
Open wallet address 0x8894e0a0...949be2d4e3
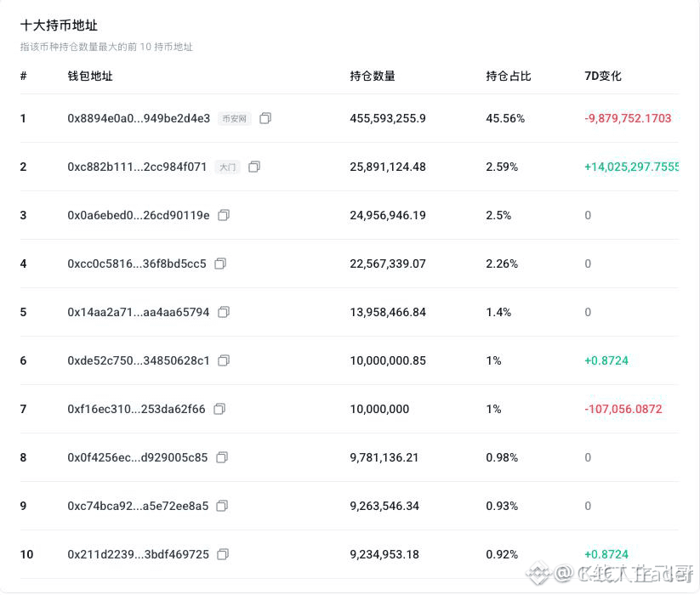[x=139, y=119]
